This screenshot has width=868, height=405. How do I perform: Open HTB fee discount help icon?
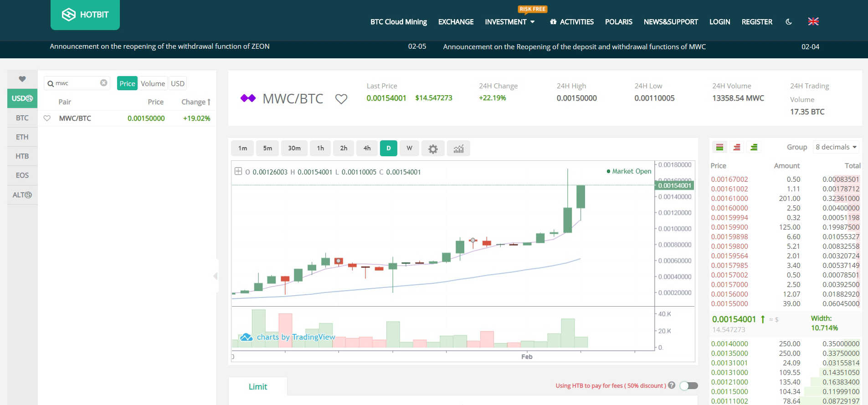(672, 385)
